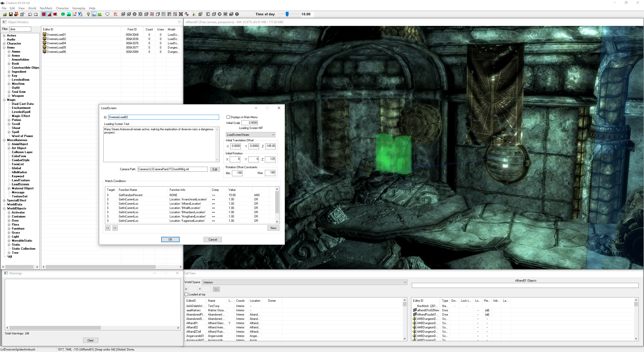Open the World Map tool
This screenshot has height=352, width=644.
pos(63,14)
